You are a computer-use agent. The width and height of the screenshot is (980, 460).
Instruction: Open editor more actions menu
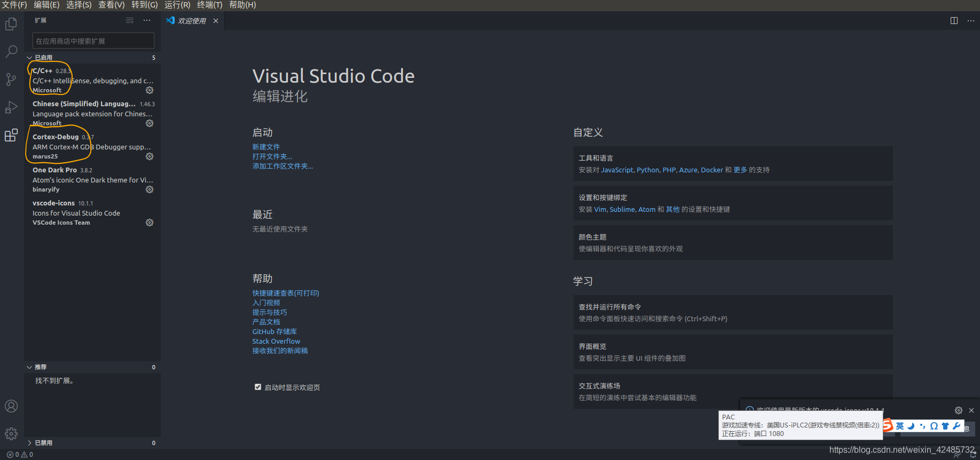(x=971, y=20)
